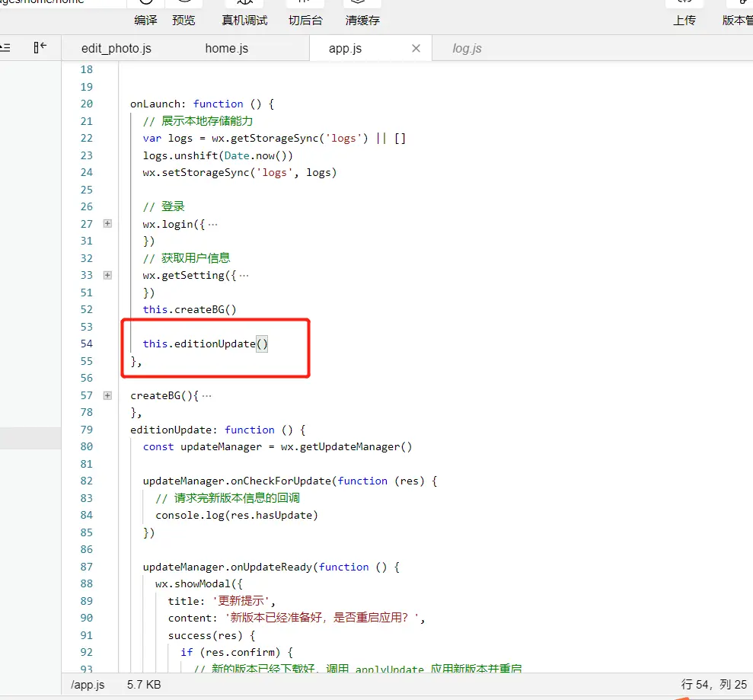Click the logs.unshift(Date.now()) line

coord(218,155)
